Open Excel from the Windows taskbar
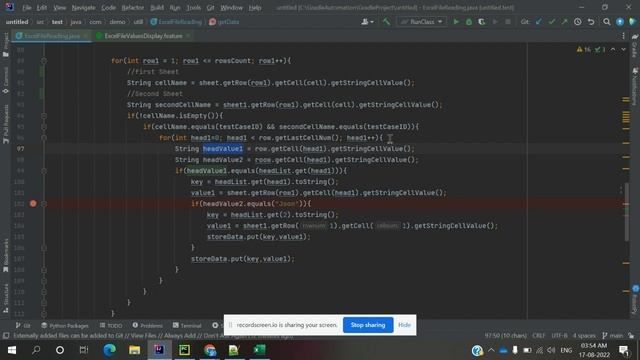Image resolution: width=640 pixels, height=360 pixels. click(x=259, y=350)
